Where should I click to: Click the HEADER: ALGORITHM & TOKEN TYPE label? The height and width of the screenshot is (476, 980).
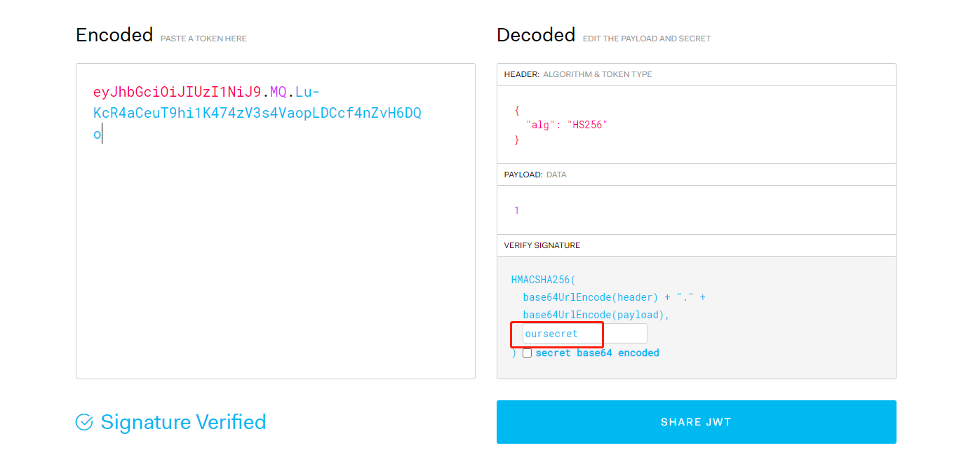[578, 74]
